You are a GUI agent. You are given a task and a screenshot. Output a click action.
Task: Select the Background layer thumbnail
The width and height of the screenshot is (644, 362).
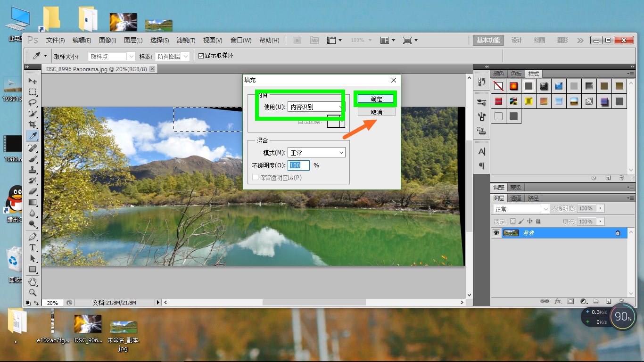[x=511, y=233]
